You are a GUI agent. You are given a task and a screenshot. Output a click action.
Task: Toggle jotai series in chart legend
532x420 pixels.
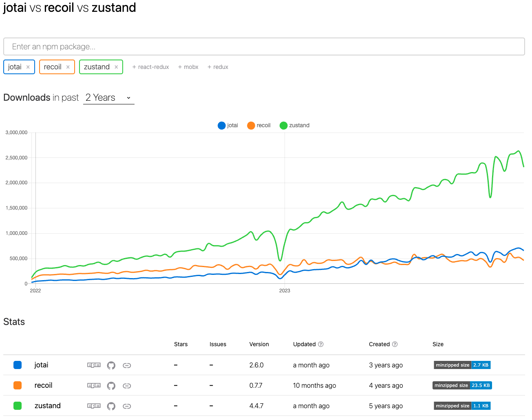(x=228, y=126)
